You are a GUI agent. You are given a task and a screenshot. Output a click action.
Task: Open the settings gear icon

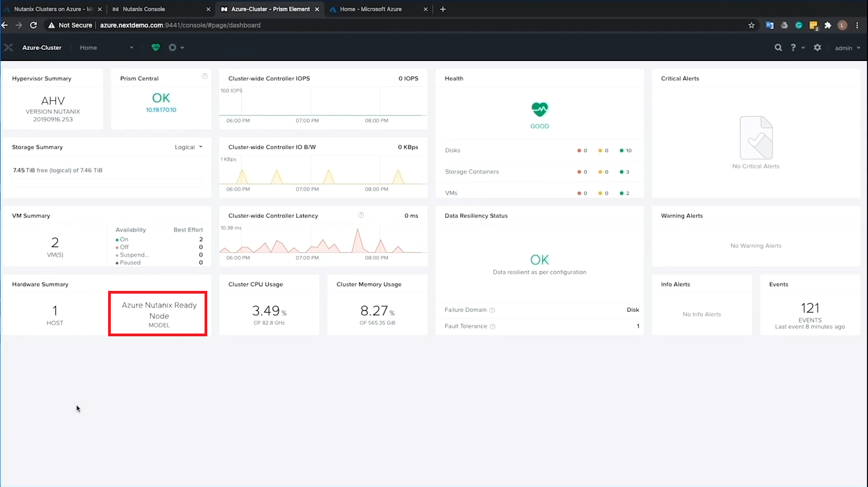[x=818, y=48]
